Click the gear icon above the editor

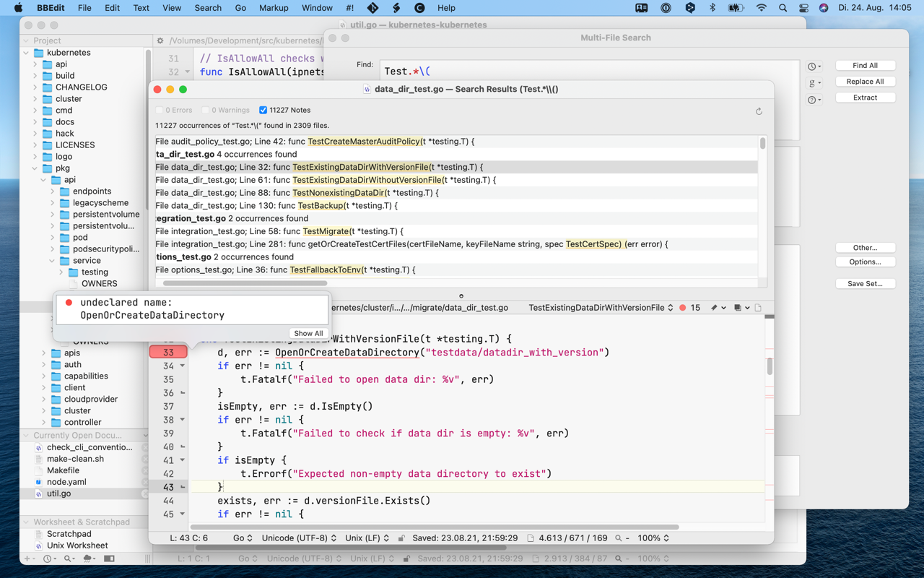(x=160, y=41)
